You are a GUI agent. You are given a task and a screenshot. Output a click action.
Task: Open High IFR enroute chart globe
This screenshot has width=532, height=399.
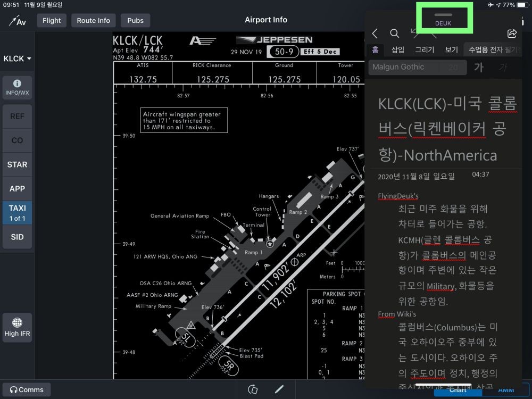click(17, 327)
